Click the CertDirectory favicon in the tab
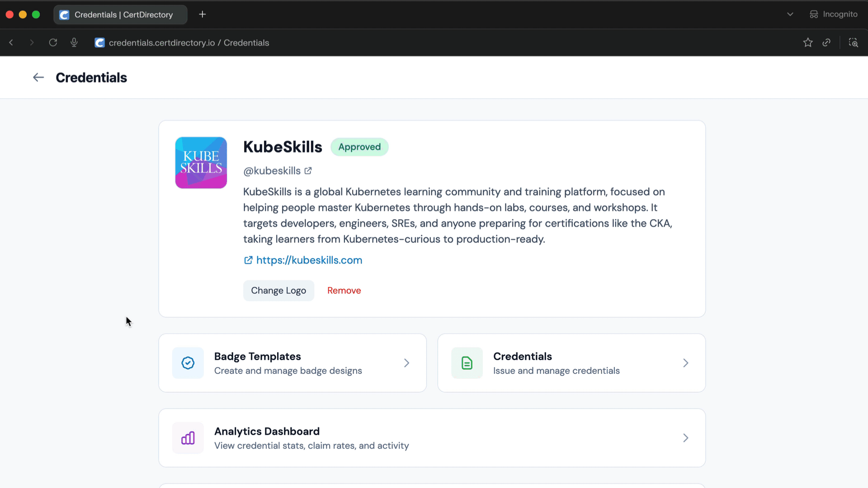The height and width of the screenshot is (488, 868). (x=65, y=15)
